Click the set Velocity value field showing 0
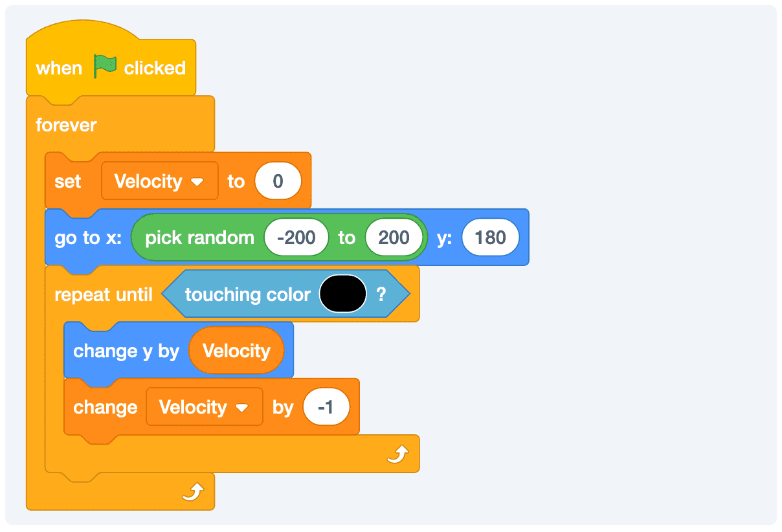782x532 pixels. pyautogui.click(x=278, y=181)
